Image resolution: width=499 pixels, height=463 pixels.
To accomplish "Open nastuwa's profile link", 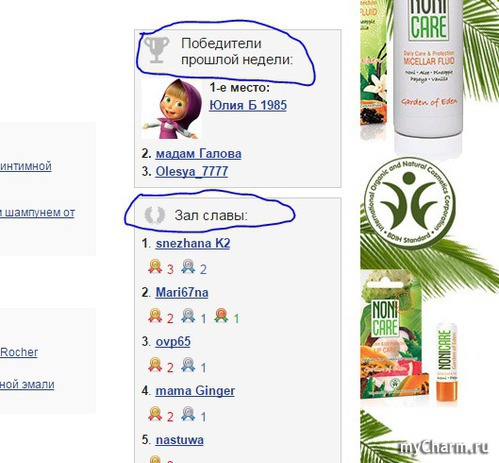I will 180,440.
